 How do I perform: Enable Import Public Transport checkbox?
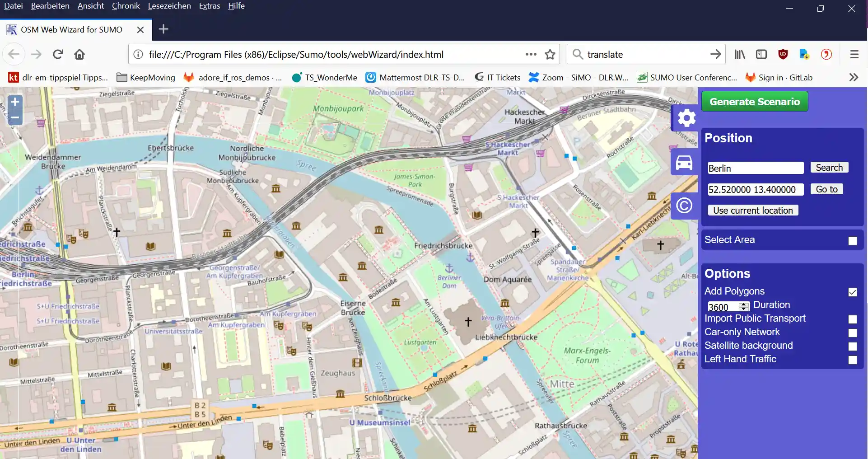(852, 319)
